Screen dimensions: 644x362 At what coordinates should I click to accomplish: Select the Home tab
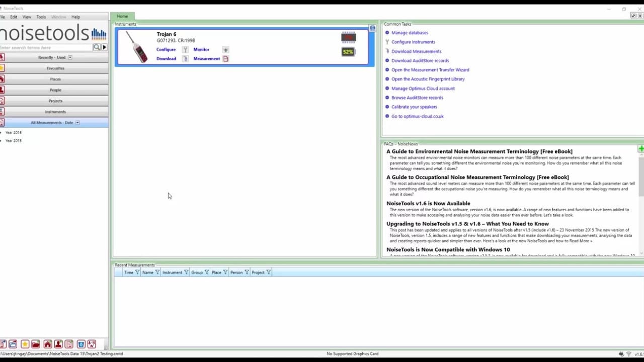tap(122, 17)
